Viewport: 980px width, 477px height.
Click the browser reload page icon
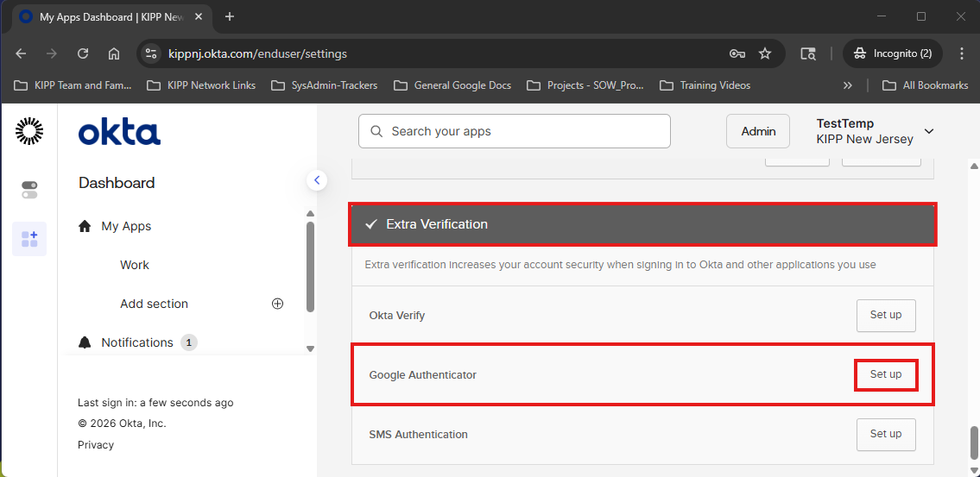point(83,53)
